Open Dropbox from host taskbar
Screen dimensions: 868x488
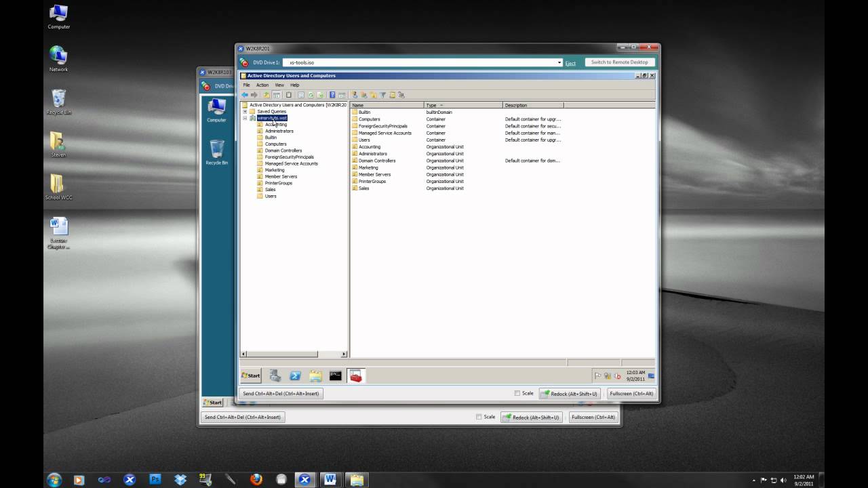[x=180, y=479]
